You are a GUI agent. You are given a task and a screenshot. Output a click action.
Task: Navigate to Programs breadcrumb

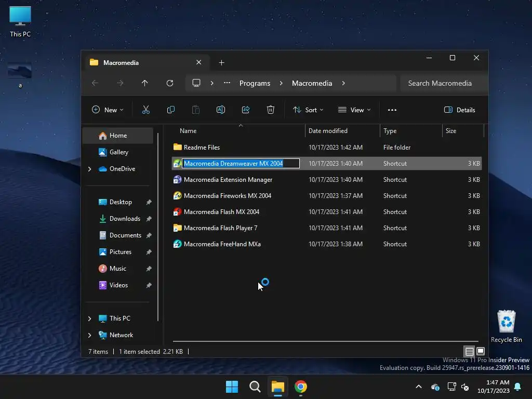[255, 83]
